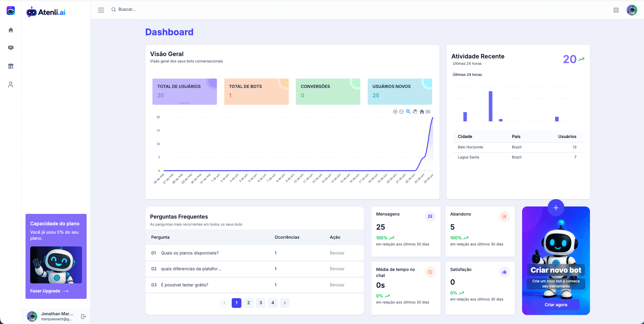This screenshot has width=644, height=324.
Task: Click the Média de tempo clock icon
Action: click(430, 272)
